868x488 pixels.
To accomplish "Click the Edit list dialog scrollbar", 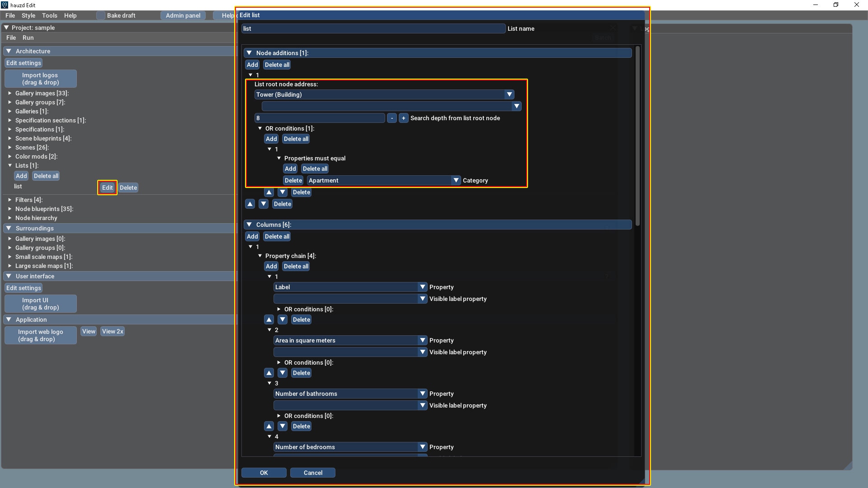I will (x=637, y=136).
